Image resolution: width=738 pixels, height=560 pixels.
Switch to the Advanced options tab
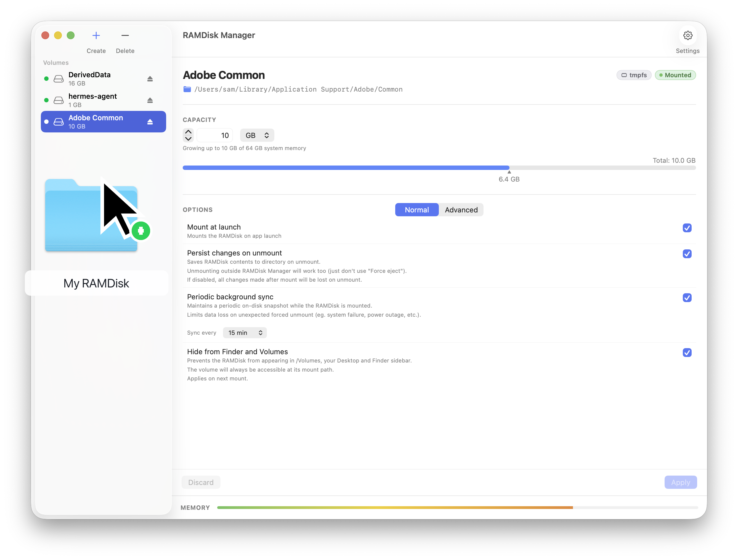point(461,210)
